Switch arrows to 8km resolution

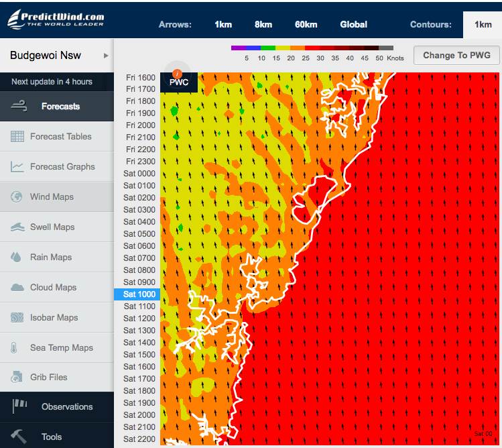coord(263,25)
